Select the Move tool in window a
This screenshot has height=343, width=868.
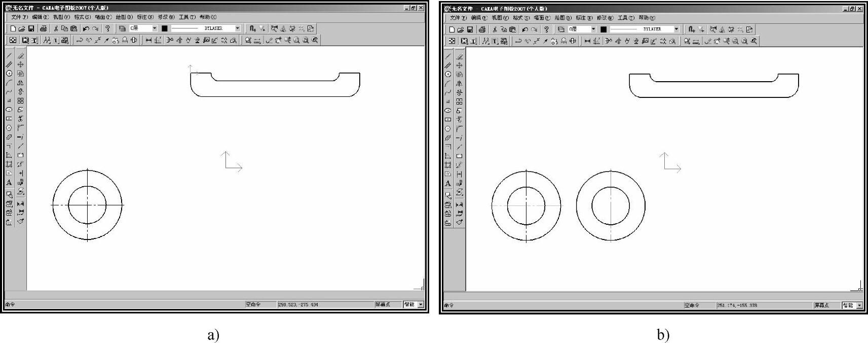(x=20, y=64)
